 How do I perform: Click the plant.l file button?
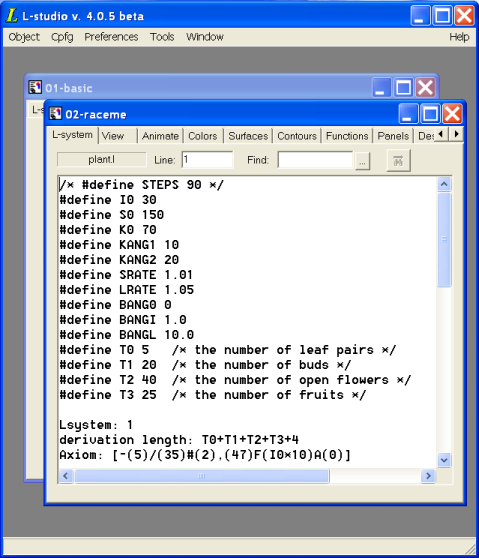101,159
